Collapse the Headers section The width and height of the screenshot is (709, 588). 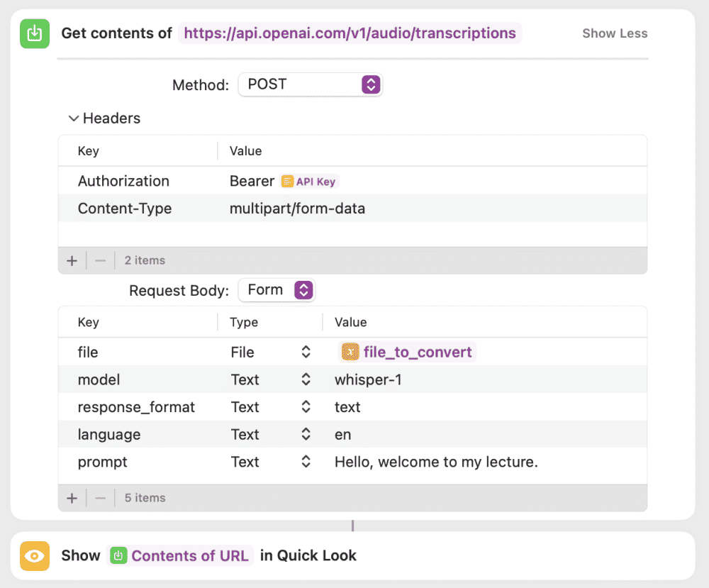point(73,118)
